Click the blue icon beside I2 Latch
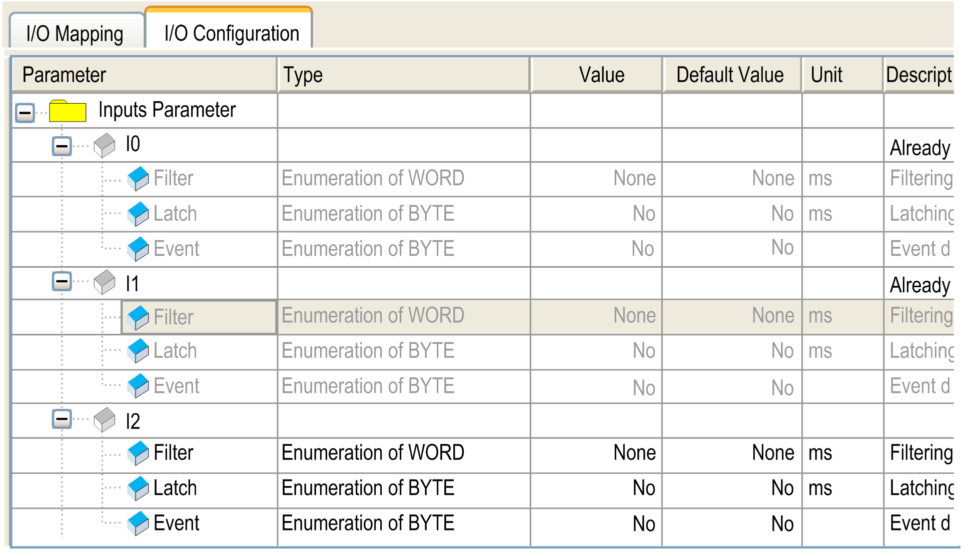The image size is (980, 556). click(138, 488)
